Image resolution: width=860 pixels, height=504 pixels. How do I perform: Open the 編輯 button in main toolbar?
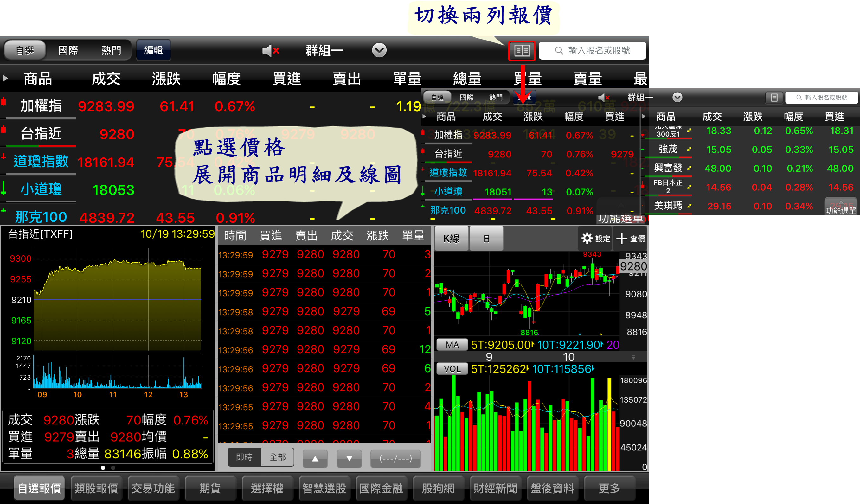point(154,50)
